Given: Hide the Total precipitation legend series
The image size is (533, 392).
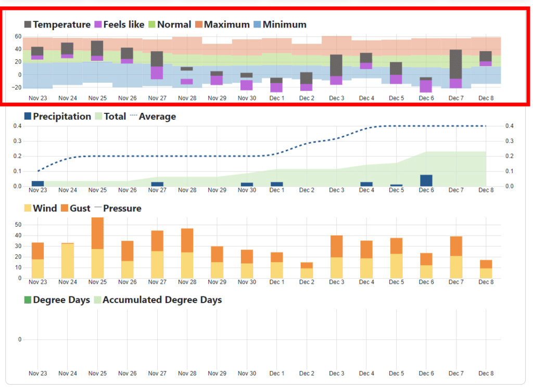Looking at the screenshot, I should (x=97, y=116).
